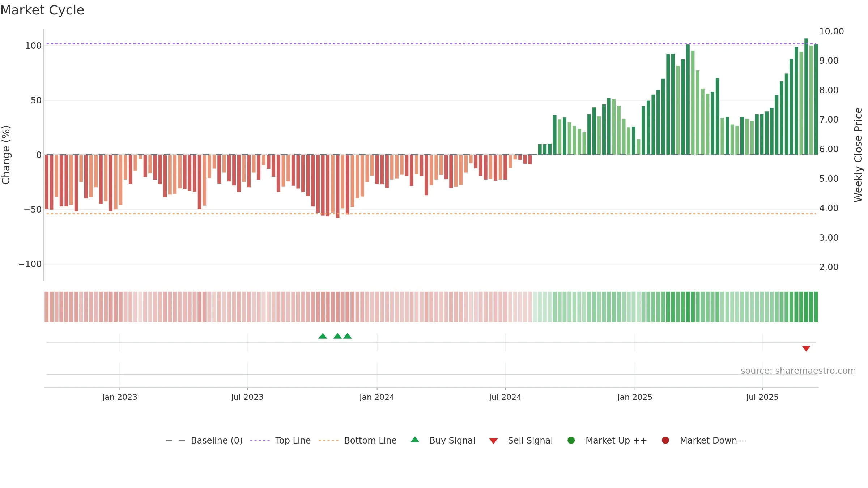Click the Jan 2023 axis label

[120, 397]
